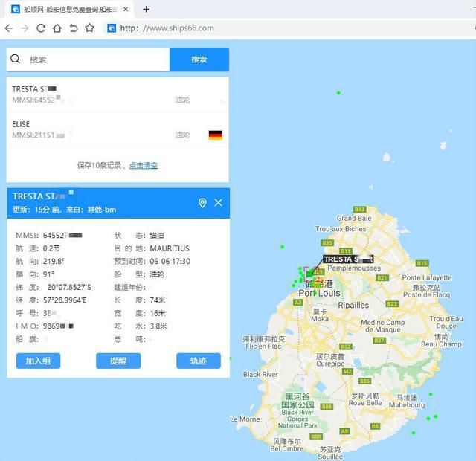Image resolution: width=476 pixels, height=461 pixels.
Task: Click the green ship dot west of Trou-aux-Biches
Action: [283, 247]
